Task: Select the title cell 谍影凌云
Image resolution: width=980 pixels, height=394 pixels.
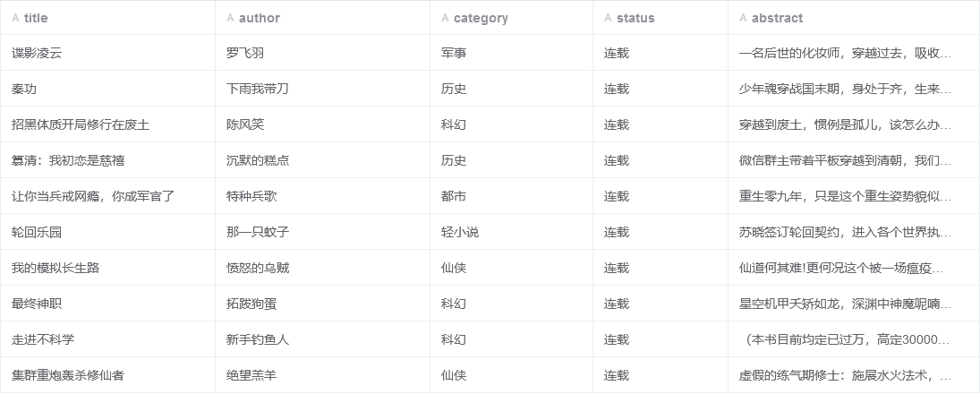Action: [x=37, y=53]
